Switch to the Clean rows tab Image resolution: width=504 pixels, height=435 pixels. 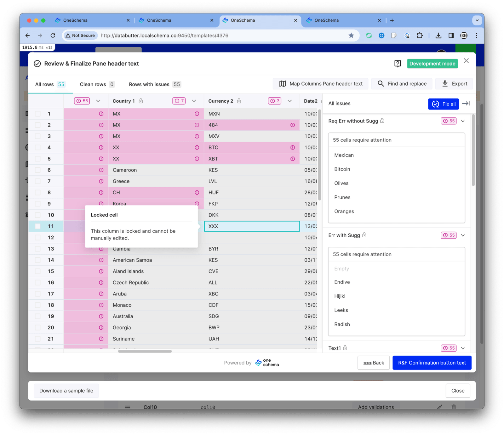[x=93, y=84]
